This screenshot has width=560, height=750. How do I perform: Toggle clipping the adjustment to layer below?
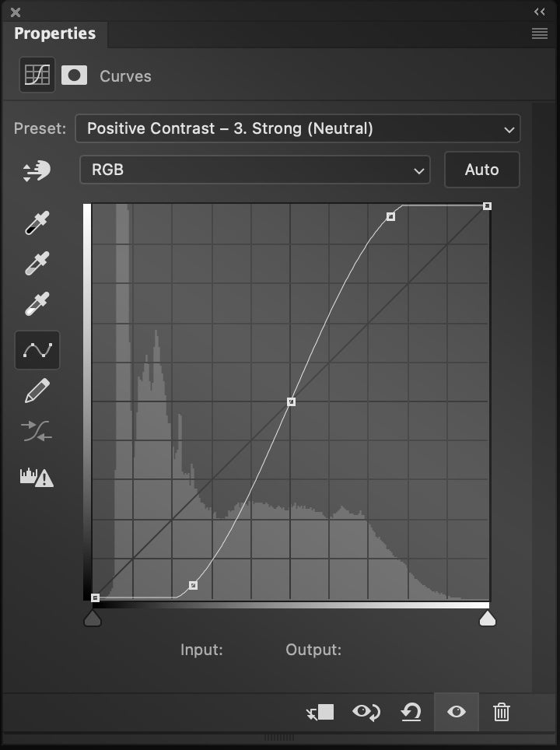320,712
